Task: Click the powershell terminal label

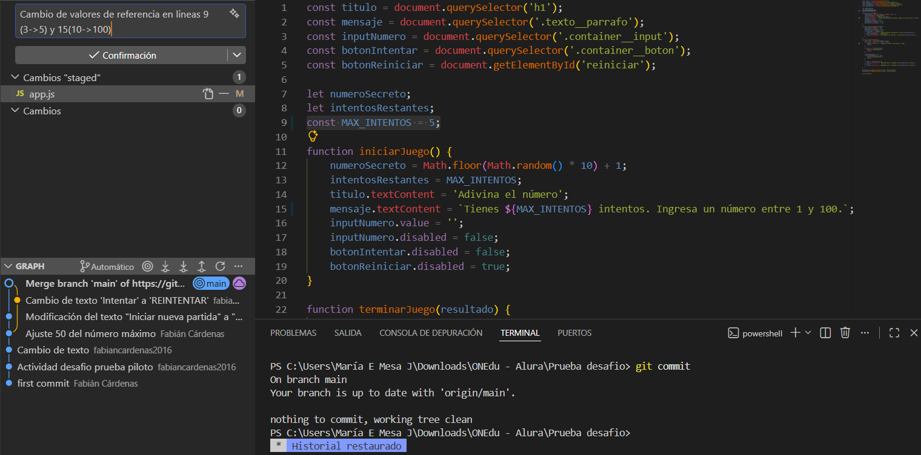Action: [762, 333]
